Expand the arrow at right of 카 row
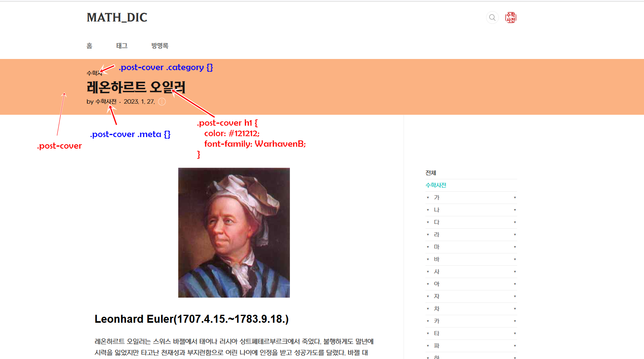The width and height of the screenshot is (644, 359). pos(515,321)
